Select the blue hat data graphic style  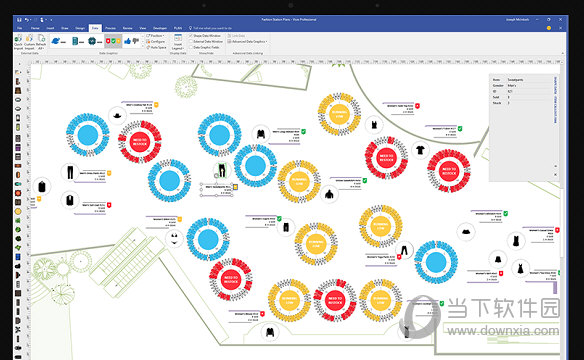[58, 41]
